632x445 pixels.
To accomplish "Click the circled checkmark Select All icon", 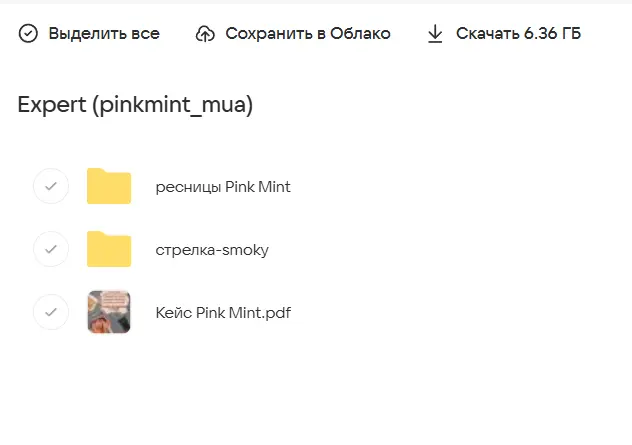I will coord(28,34).
